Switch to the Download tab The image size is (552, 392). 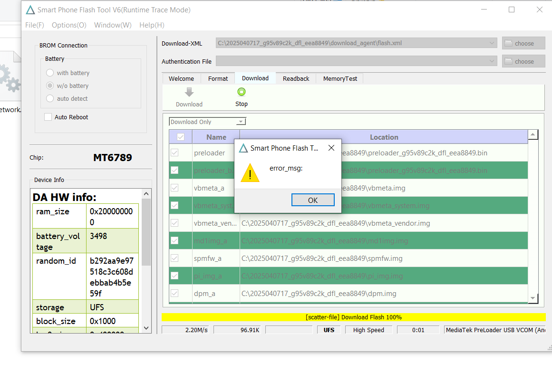(x=255, y=78)
